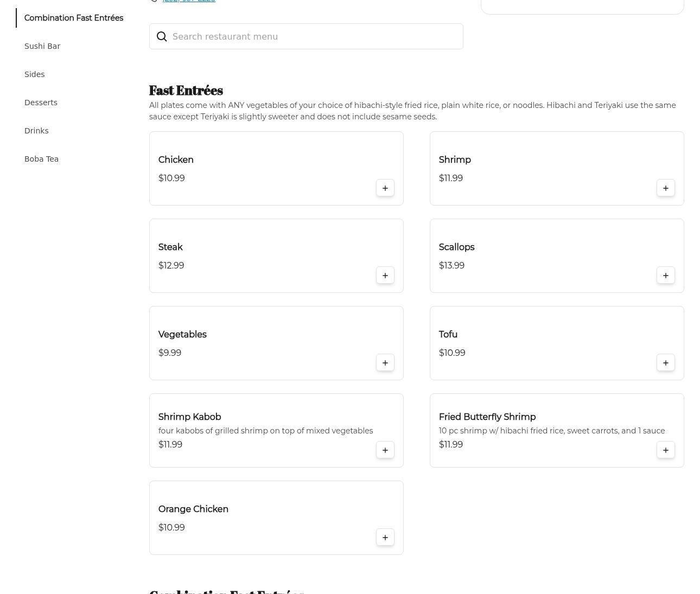Add Orange Chicken with plus icon
Screen dimensions: 700x594
click(385, 538)
